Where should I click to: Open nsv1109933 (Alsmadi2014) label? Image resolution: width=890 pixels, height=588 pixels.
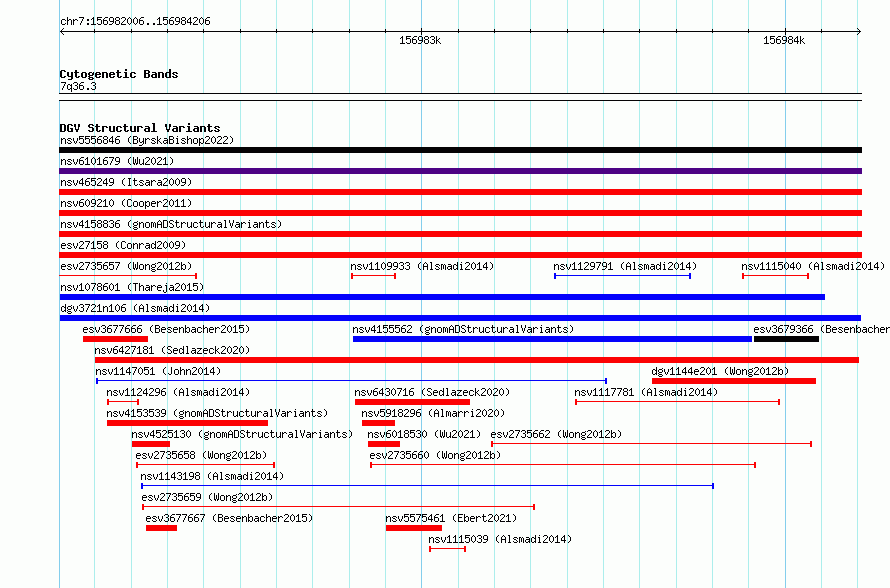422,266
